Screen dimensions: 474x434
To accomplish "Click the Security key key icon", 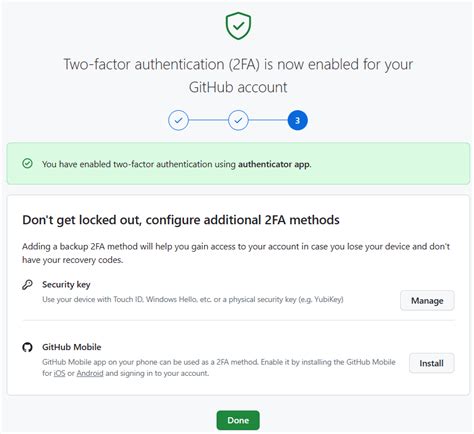I will click(x=27, y=285).
